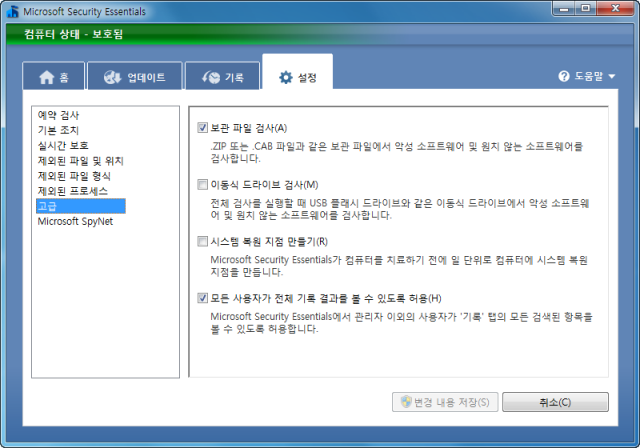This screenshot has width=640, height=448.
Task: Click the house icon on 홈 tab
Action: click(x=47, y=77)
